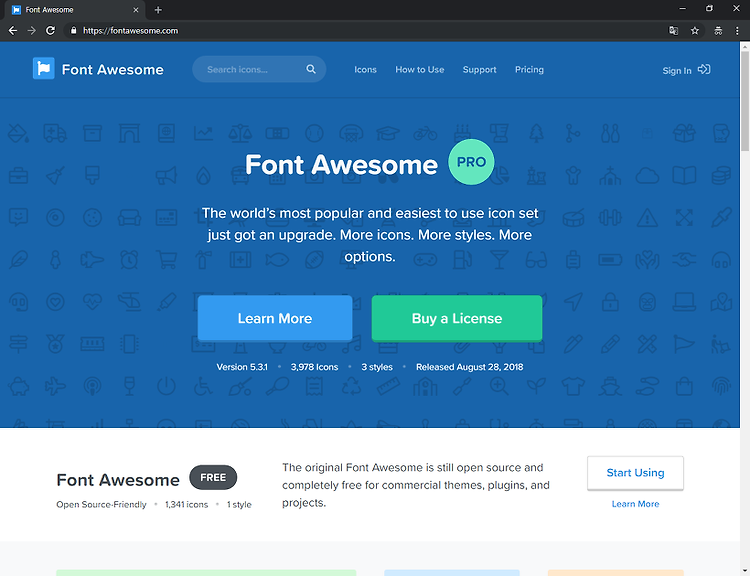This screenshot has width=750, height=576.
Task: Click the background alarm clock icon
Action: (130, 260)
